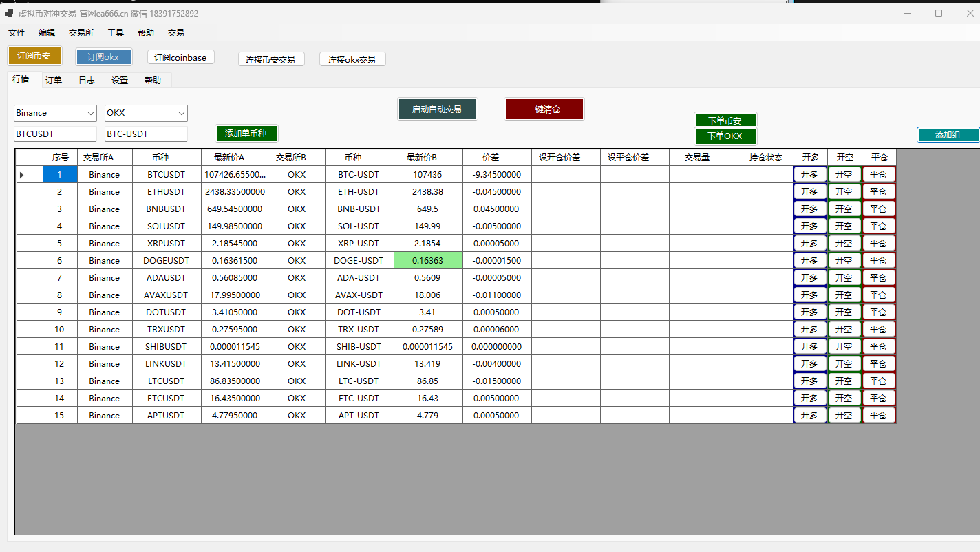Image resolution: width=980 pixels, height=552 pixels.
Task: Click the 订阅okx button
Action: coord(103,57)
